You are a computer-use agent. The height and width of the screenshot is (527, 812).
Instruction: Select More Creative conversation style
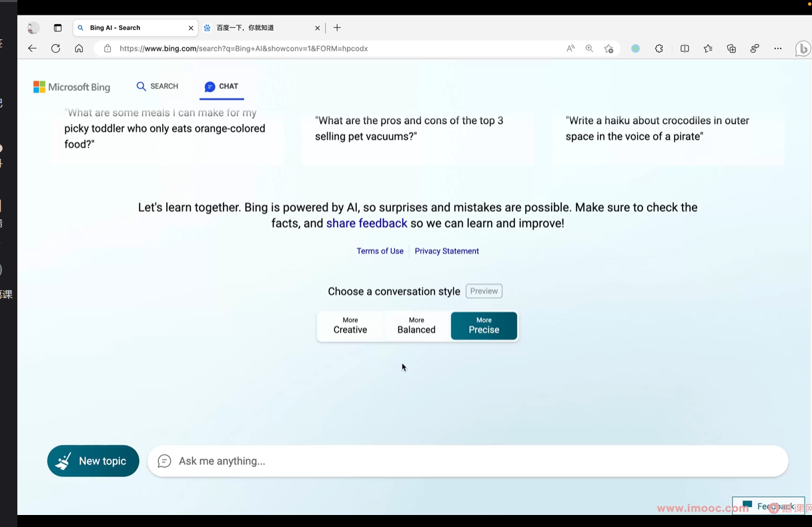(x=350, y=326)
